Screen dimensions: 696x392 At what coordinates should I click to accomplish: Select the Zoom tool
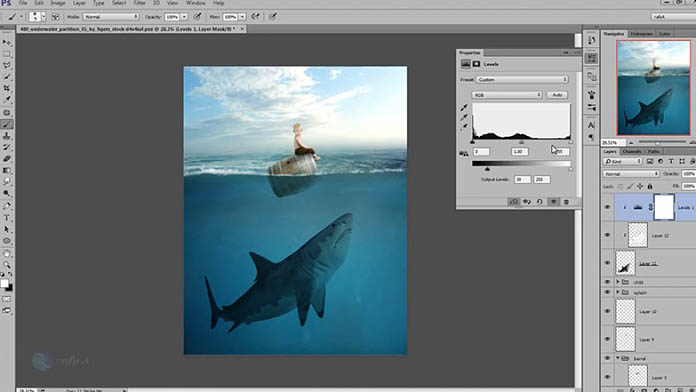7,265
